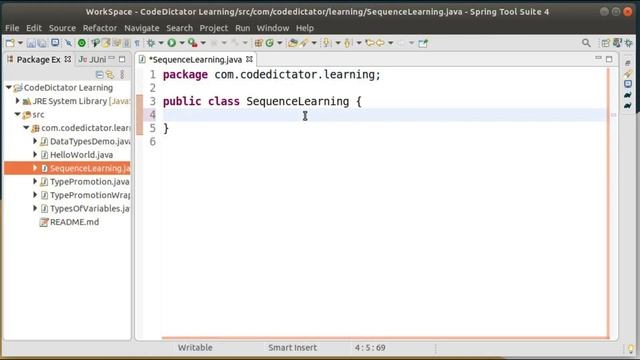Click the magnifier Quick Access search icon
Screen dimensions: 640x360
pos(586,43)
